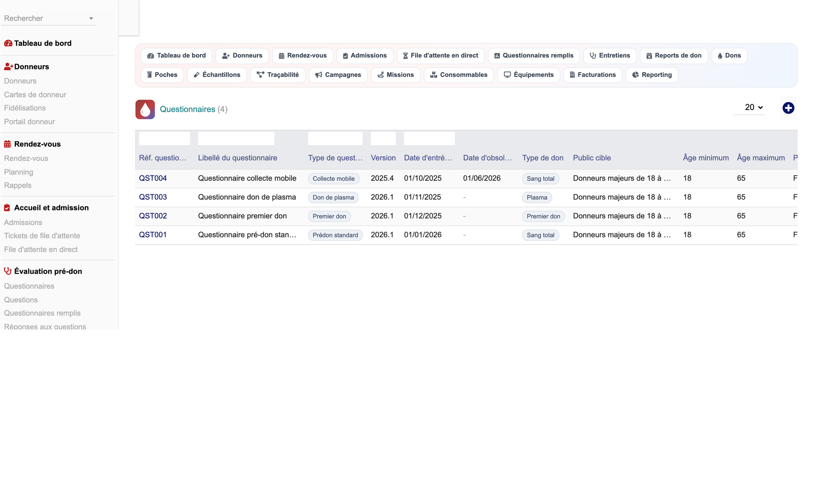
Task: Click the Collecte mobile type badge
Action: click(334, 179)
